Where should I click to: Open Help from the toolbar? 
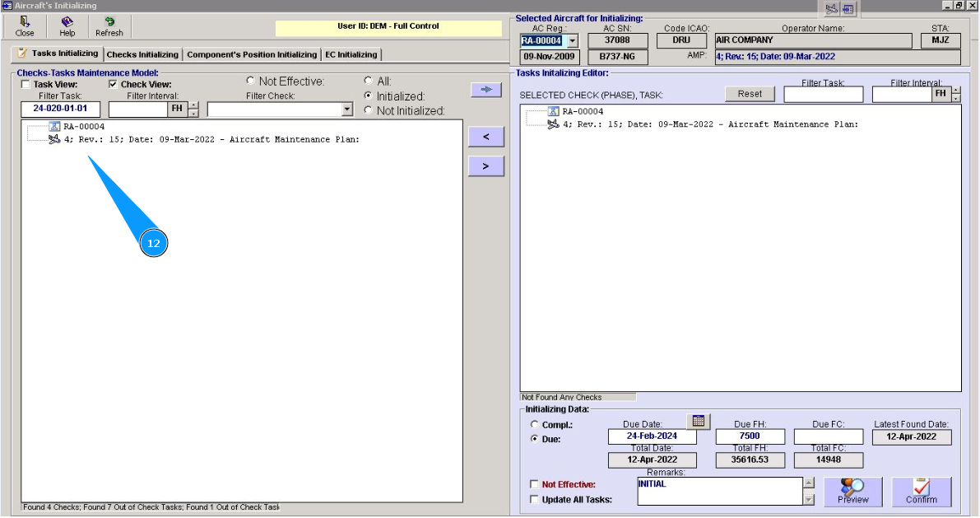tap(67, 22)
